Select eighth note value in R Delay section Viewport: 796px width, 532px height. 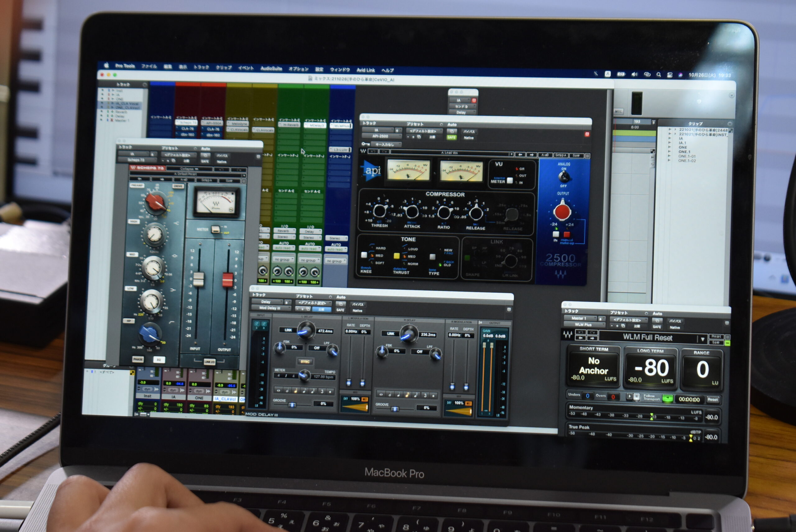[407, 395]
